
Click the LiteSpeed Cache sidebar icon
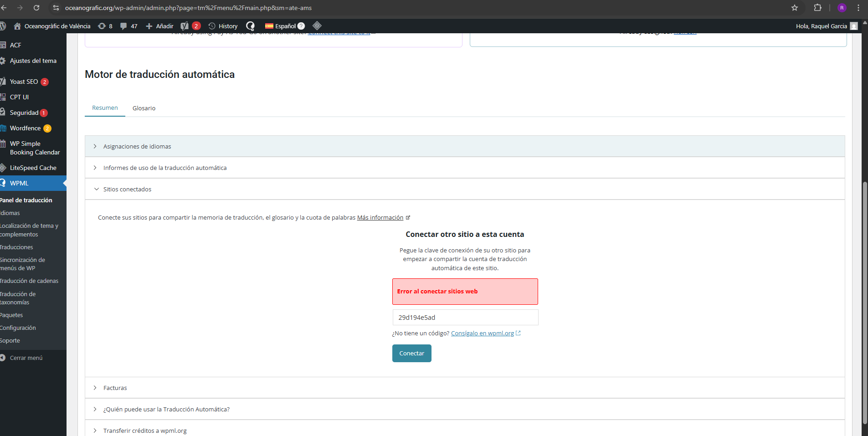pyautogui.click(x=3, y=168)
